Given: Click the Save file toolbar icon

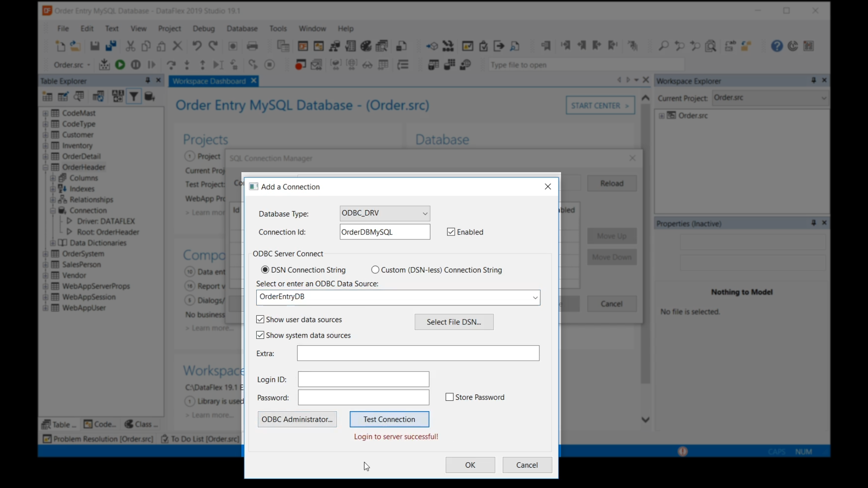Looking at the screenshot, I should (94, 46).
